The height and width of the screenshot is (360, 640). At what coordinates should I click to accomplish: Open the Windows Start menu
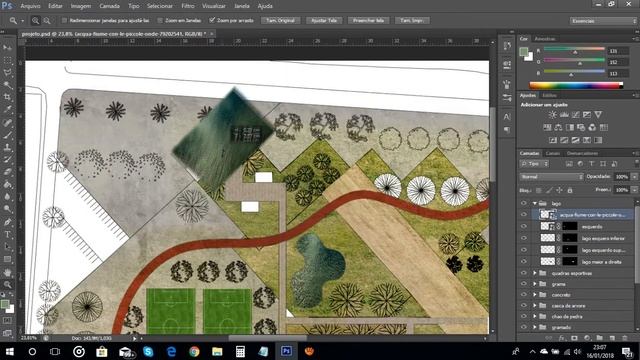(9, 351)
